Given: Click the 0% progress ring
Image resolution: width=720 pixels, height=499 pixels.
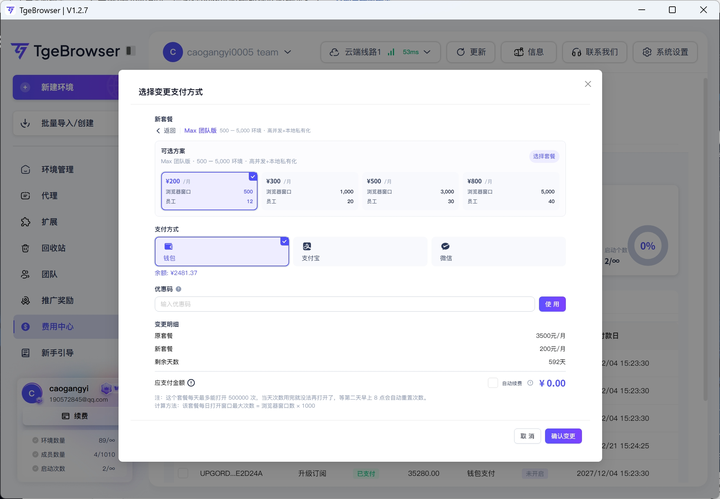Looking at the screenshot, I should (647, 246).
